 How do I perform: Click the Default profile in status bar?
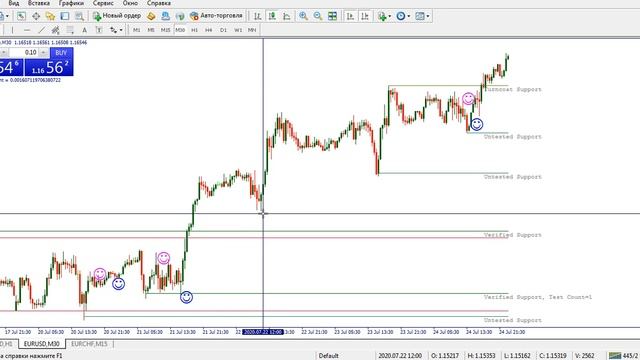[x=329, y=356]
